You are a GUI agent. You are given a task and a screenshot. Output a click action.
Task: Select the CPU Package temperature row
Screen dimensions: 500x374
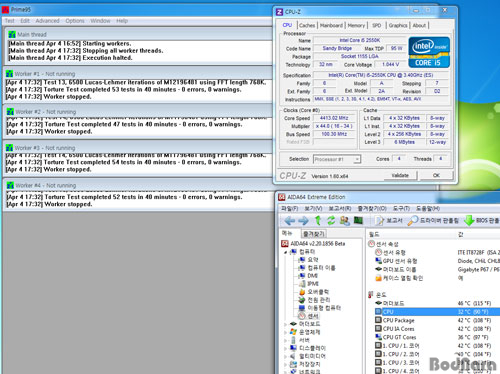437,320
